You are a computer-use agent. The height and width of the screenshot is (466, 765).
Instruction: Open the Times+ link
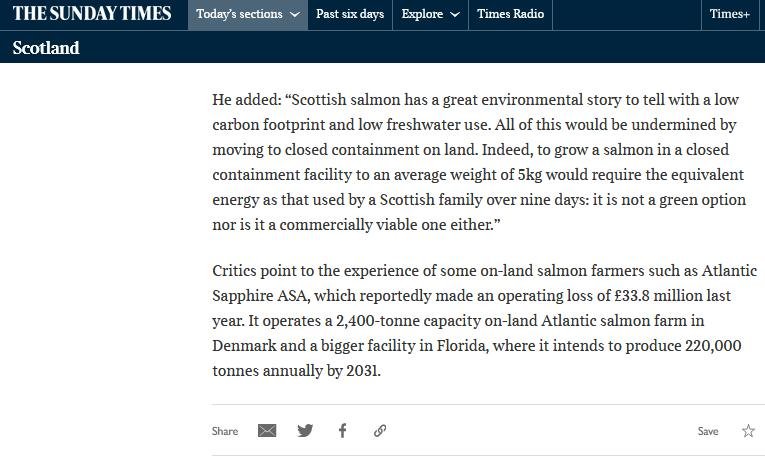coord(729,15)
